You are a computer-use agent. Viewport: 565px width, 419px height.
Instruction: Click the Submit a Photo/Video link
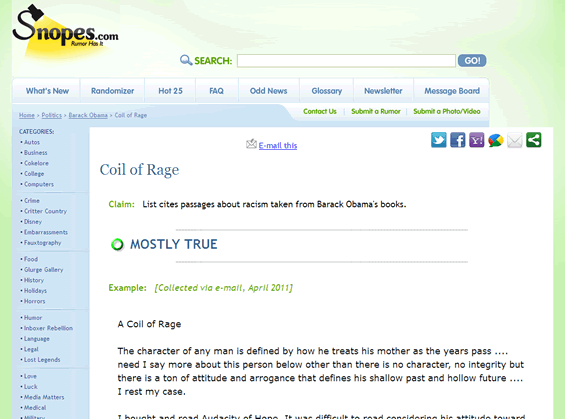447,111
